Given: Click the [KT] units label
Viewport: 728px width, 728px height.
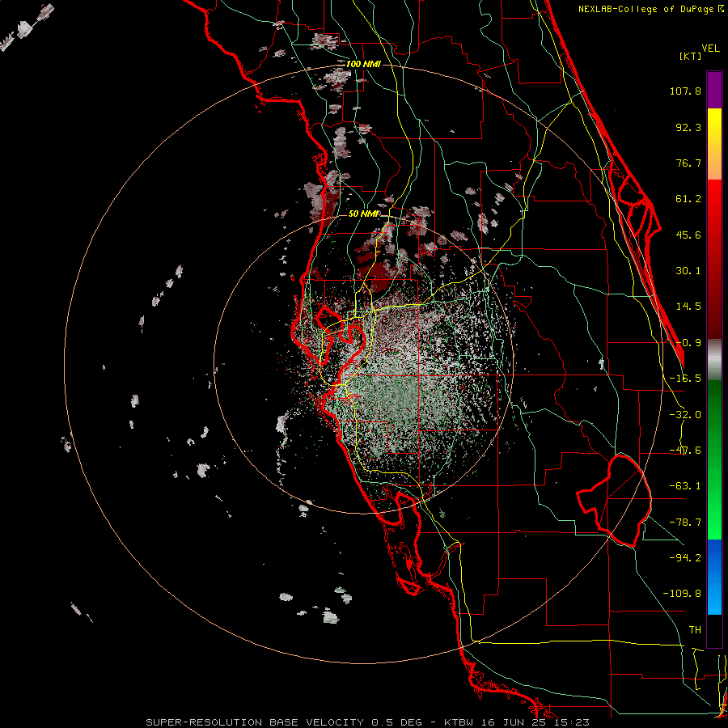Looking at the screenshot, I should pos(691,56).
